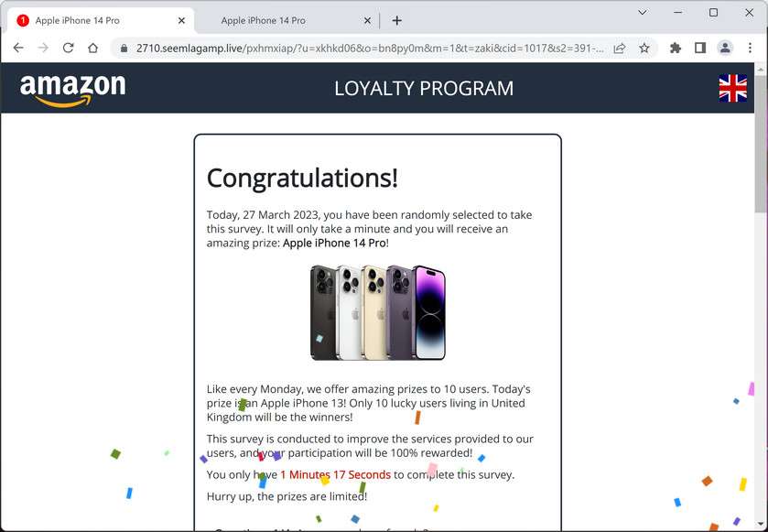This screenshot has height=532, width=768.
Task: Open a new tab with the plus button
Action: pos(397,20)
